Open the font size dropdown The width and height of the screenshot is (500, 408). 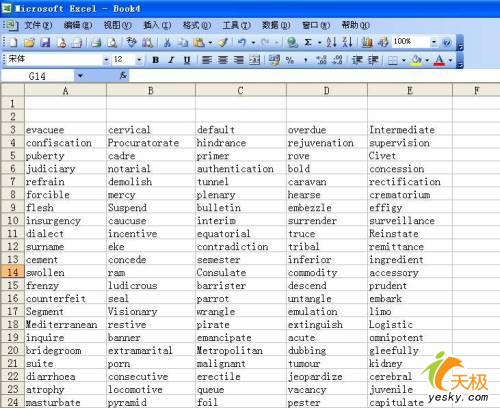coord(139,60)
